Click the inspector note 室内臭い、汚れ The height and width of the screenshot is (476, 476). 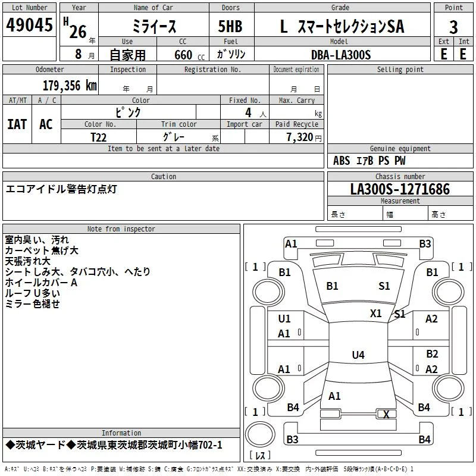37,240
